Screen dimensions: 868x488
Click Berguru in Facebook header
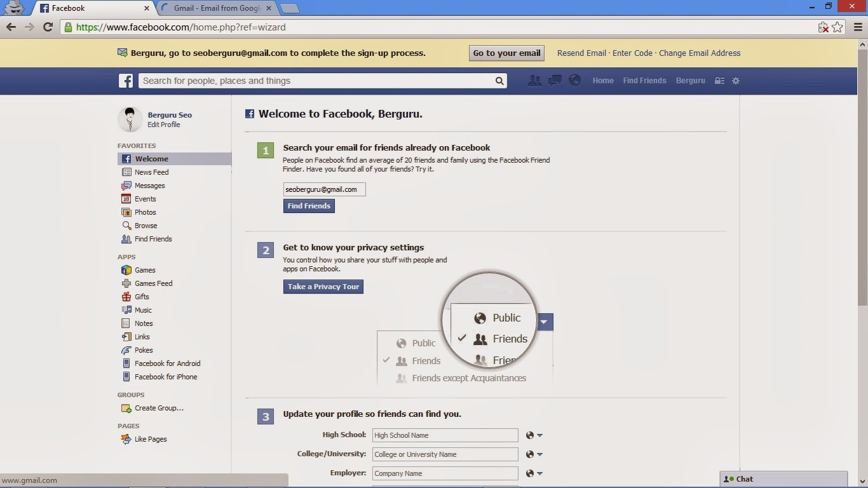690,81
